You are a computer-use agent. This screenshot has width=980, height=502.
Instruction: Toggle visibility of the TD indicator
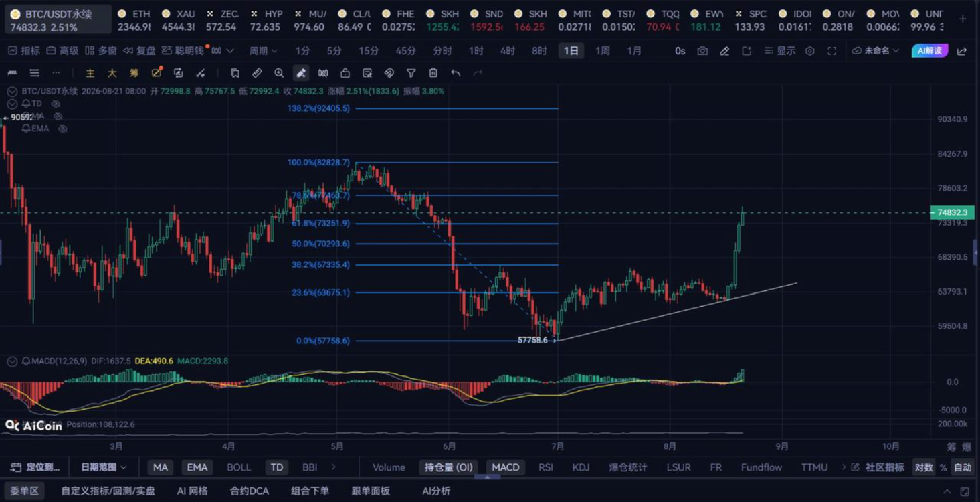pyautogui.click(x=56, y=104)
